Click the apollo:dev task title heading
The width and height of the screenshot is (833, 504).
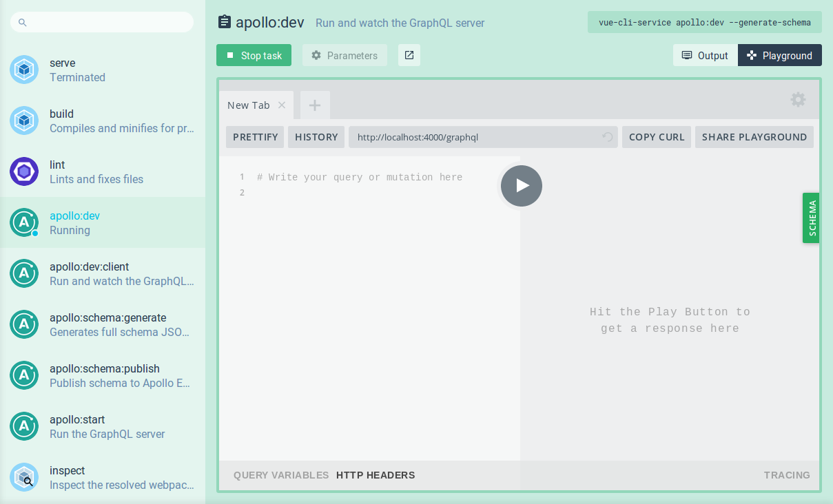coord(270,22)
